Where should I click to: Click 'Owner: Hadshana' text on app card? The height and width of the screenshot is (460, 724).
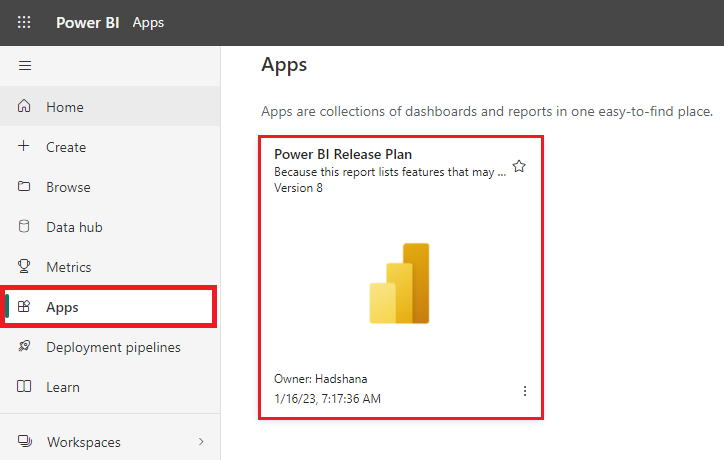click(320, 379)
